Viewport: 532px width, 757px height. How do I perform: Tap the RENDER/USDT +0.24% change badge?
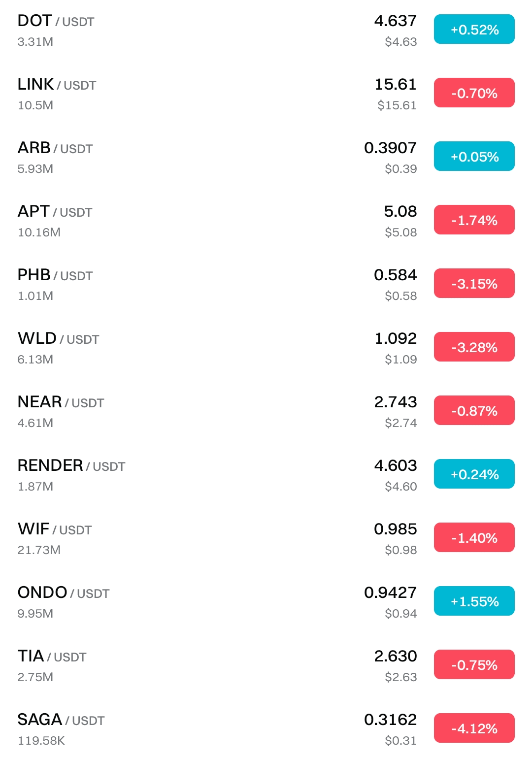click(x=474, y=474)
